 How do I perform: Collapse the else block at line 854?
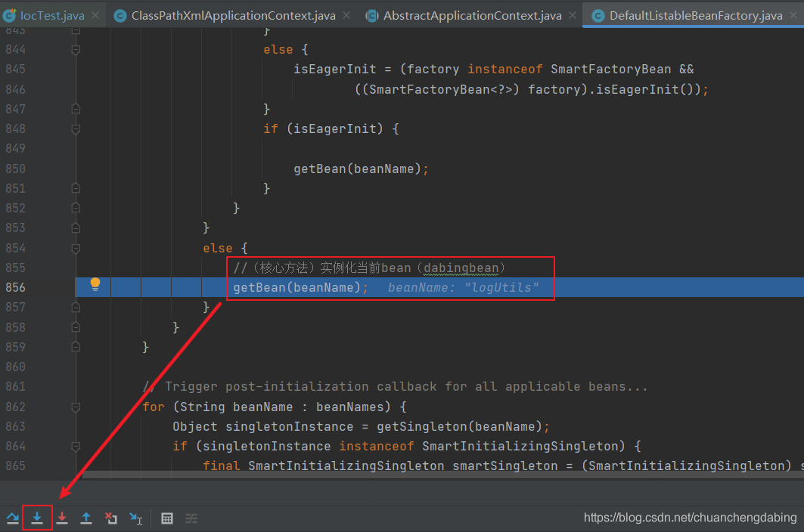tap(76, 248)
